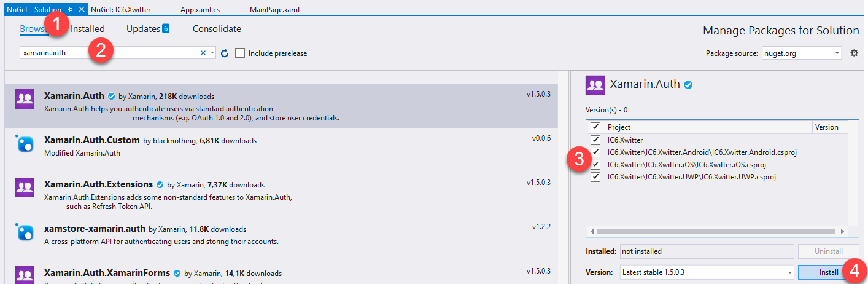Click the xamstore-xamarin.auth package icon
This screenshot has width=868, height=284.
24,232
